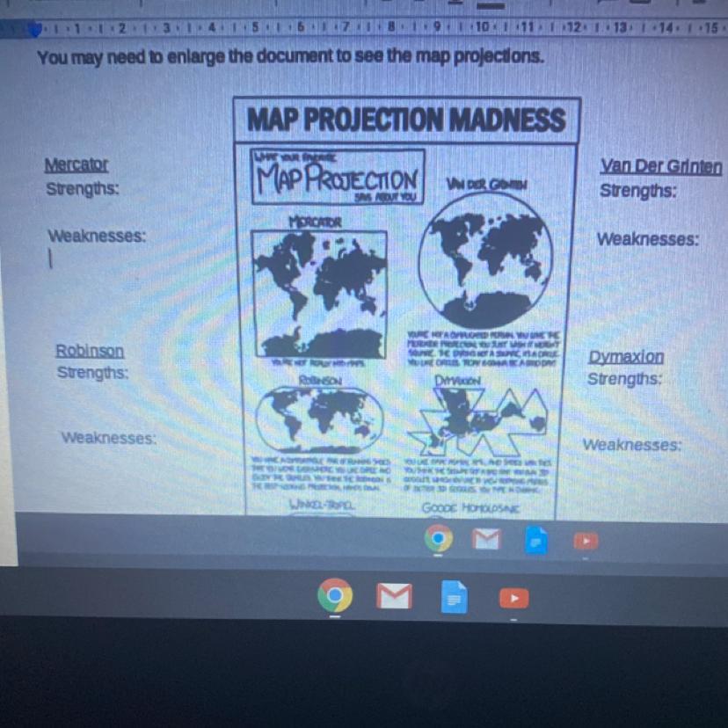Click the blue left-indent marker on the ruler
The image size is (728, 728).
[35, 31]
